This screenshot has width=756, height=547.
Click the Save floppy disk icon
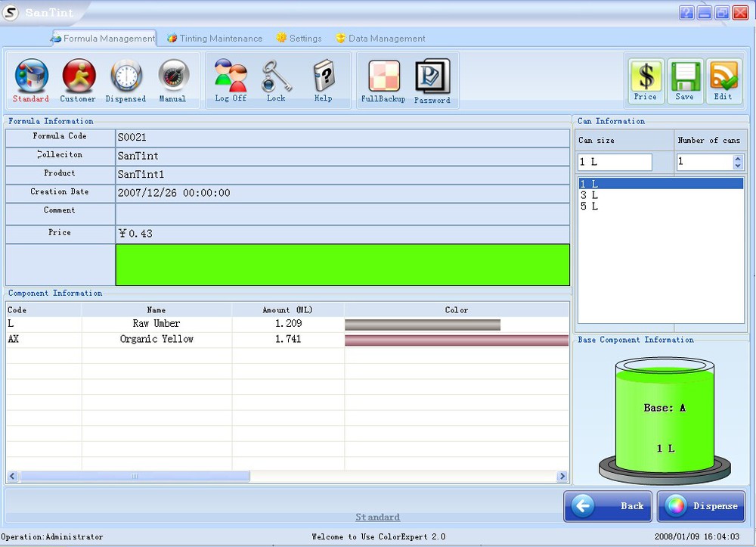click(x=685, y=81)
